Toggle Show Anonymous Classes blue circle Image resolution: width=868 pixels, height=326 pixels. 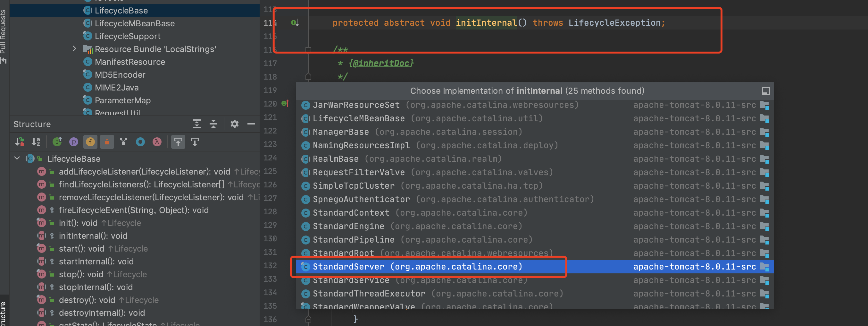[x=140, y=142]
